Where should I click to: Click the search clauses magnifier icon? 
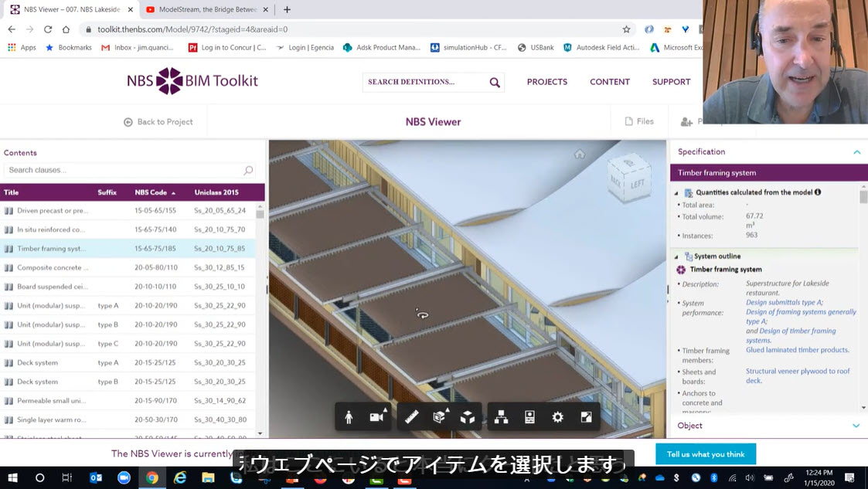(x=248, y=171)
